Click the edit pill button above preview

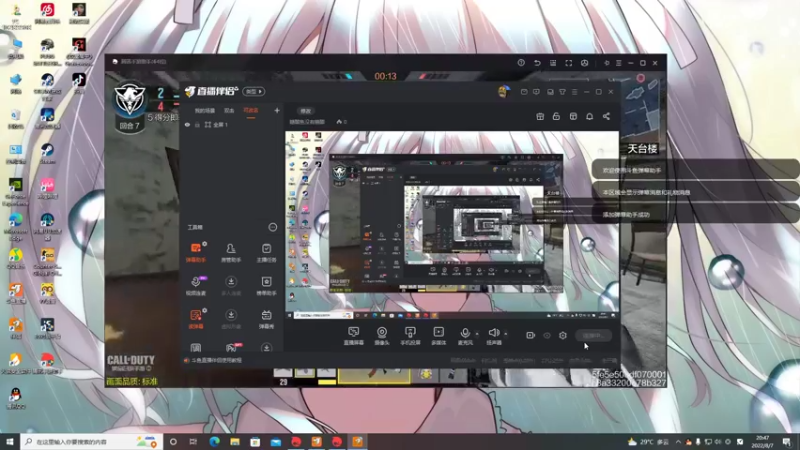pyautogui.click(x=306, y=111)
